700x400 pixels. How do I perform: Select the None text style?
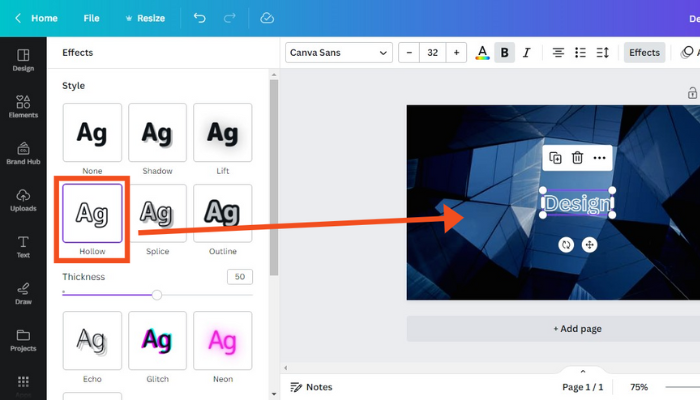coord(92,133)
